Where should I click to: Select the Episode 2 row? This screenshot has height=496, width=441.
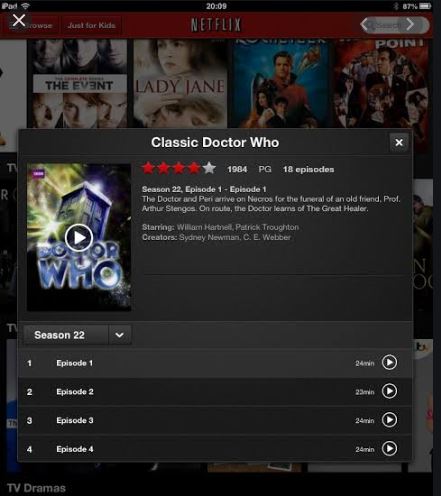pyautogui.click(x=215, y=392)
